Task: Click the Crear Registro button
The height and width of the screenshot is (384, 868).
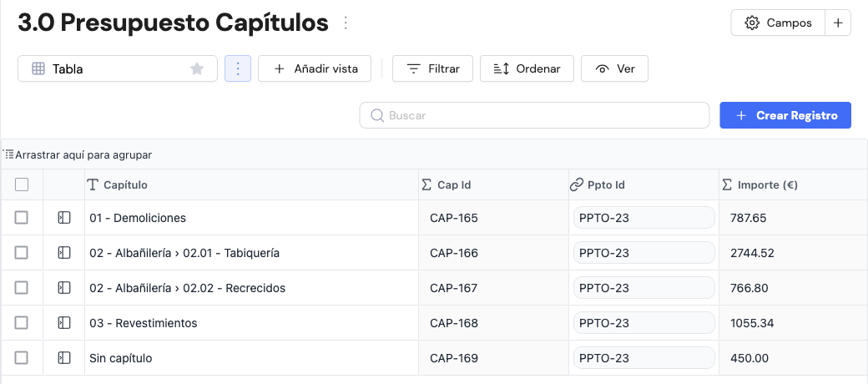Action: (785, 115)
